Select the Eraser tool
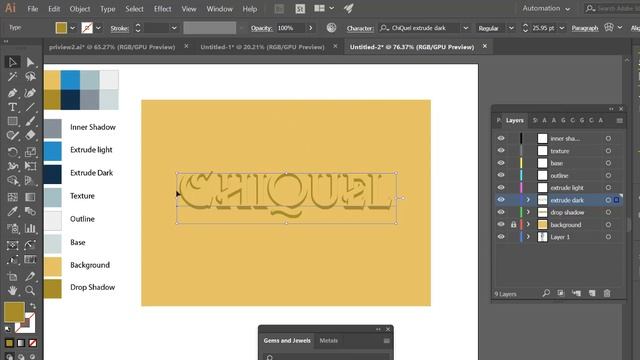 point(30,136)
